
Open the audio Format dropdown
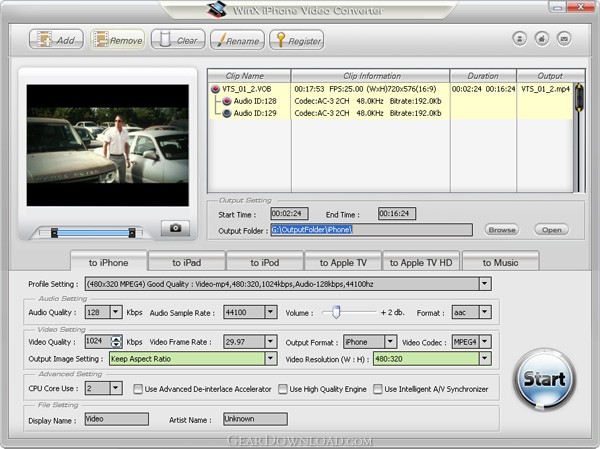click(485, 312)
